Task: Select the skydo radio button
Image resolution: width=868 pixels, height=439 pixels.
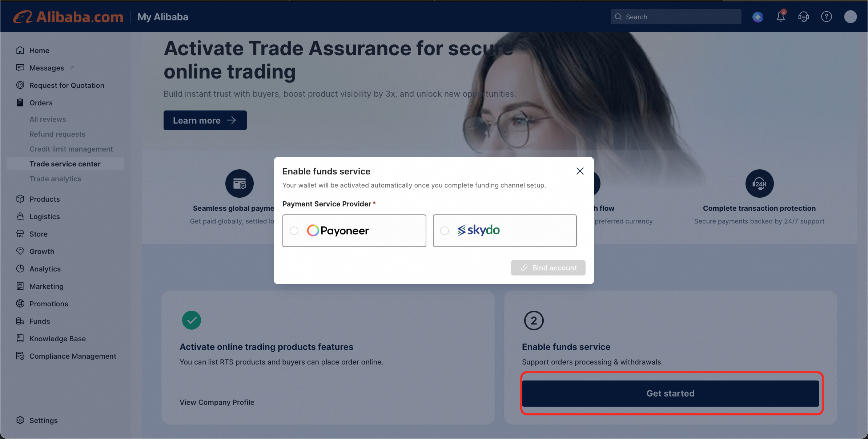Action: (445, 231)
